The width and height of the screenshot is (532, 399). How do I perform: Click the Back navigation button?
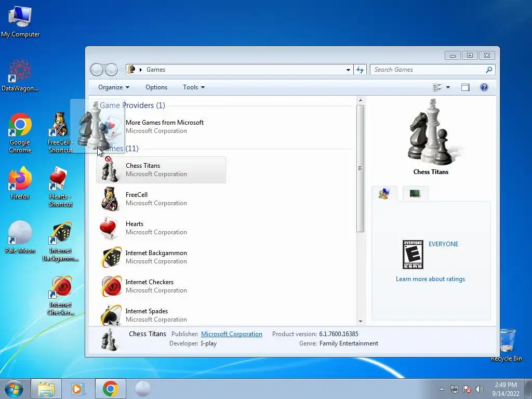[97, 70]
